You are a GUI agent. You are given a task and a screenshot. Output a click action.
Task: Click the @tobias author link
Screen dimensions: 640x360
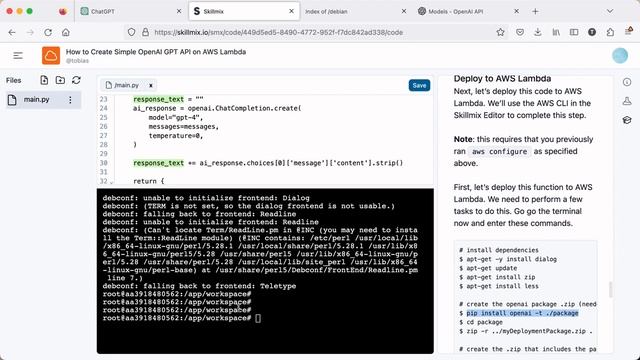(x=78, y=61)
